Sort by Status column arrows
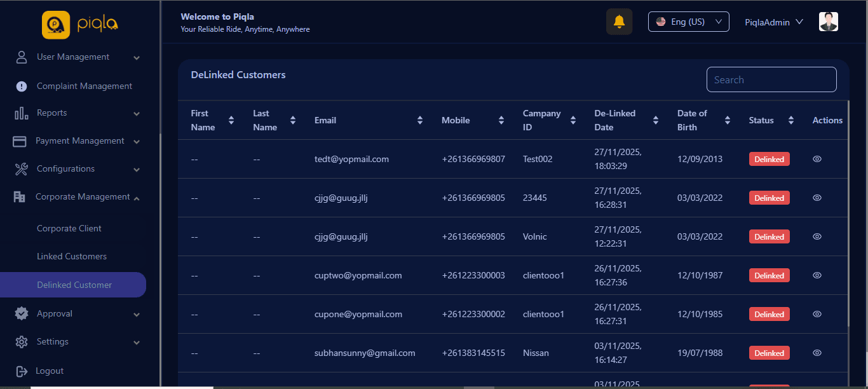Image resolution: width=868 pixels, height=389 pixels. point(791,120)
